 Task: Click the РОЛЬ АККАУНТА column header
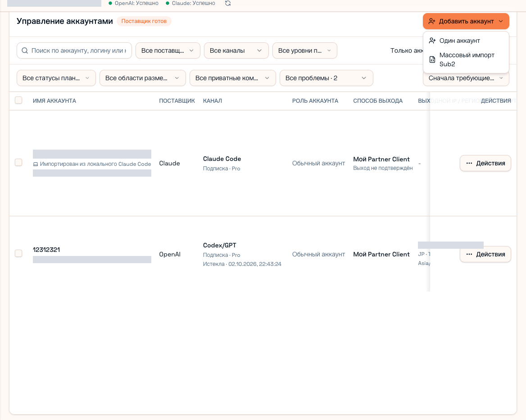[315, 101]
